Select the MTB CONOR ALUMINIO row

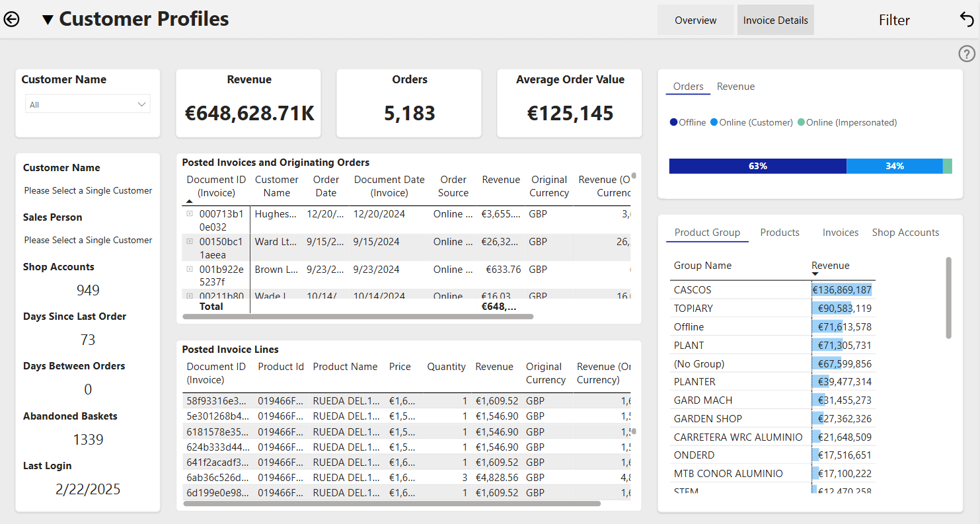tap(773, 473)
